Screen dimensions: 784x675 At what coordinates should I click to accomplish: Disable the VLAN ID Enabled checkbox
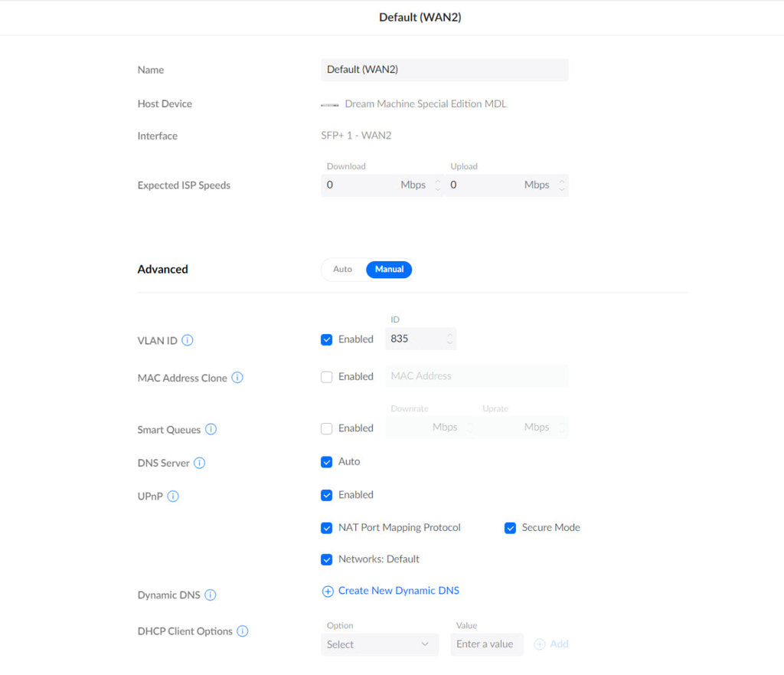tap(327, 339)
